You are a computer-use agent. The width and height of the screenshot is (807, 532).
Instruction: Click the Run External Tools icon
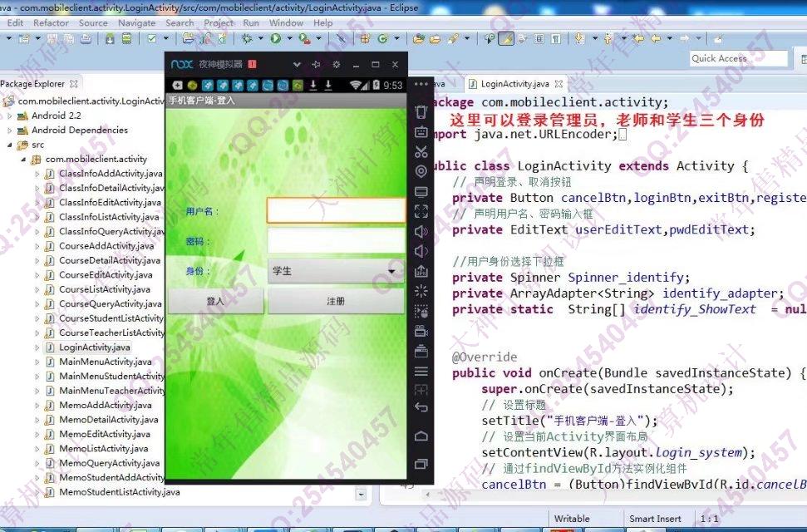coord(304,38)
